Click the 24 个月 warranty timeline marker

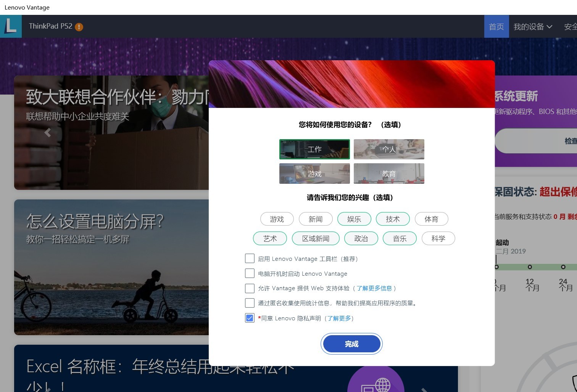pyautogui.click(x=563, y=267)
